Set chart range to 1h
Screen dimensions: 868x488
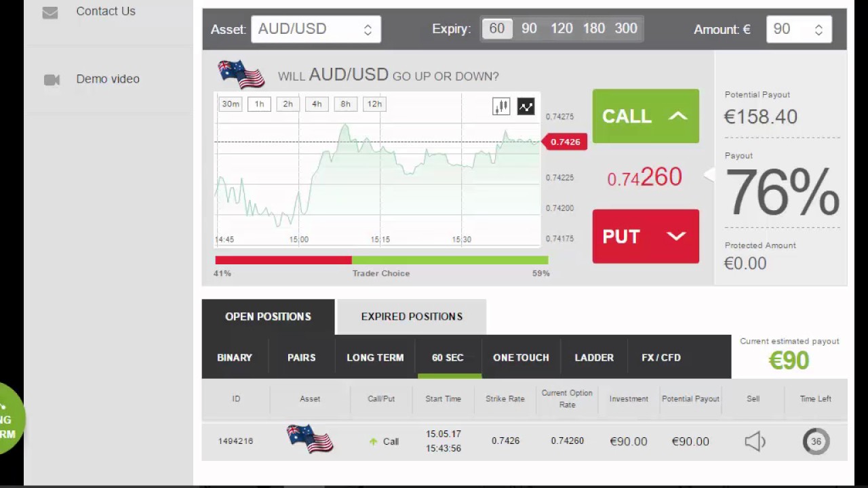click(x=259, y=104)
